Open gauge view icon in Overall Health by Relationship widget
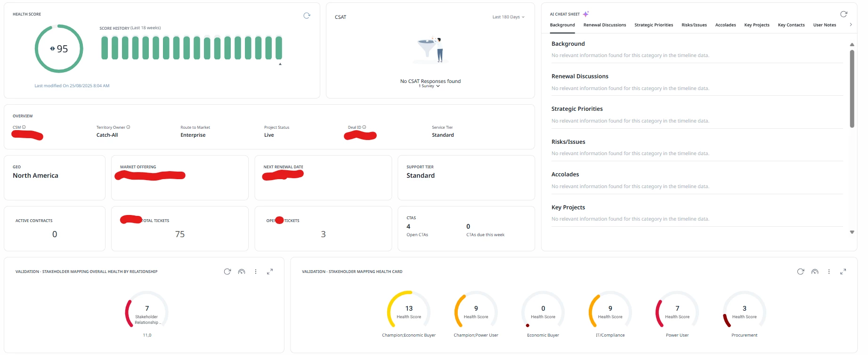 (242, 272)
